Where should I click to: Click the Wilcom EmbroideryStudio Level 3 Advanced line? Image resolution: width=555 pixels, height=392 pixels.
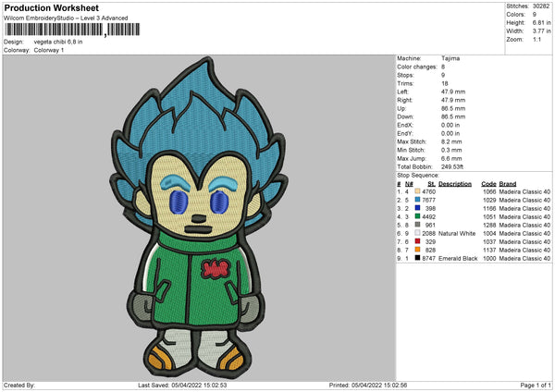[66, 18]
